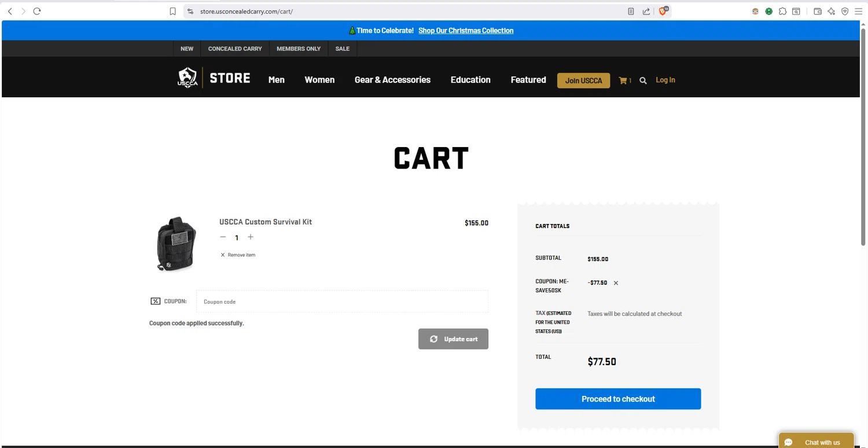Click 'Coupon code applied successfully.' message
This screenshot has height=448, width=868.
pos(197,323)
